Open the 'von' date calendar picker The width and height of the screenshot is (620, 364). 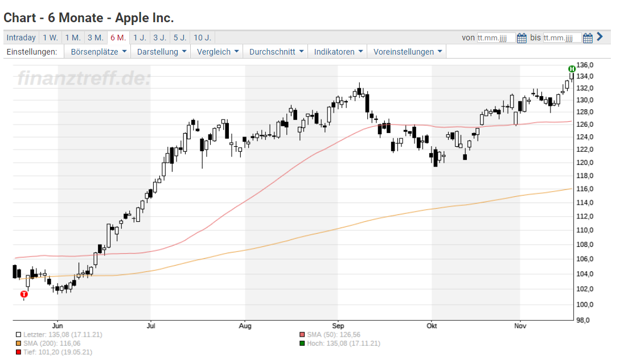click(x=522, y=38)
